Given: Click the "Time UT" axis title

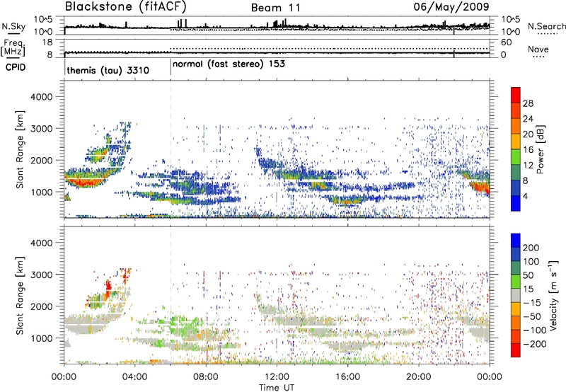Looking at the screenshot, I should point(277,388).
